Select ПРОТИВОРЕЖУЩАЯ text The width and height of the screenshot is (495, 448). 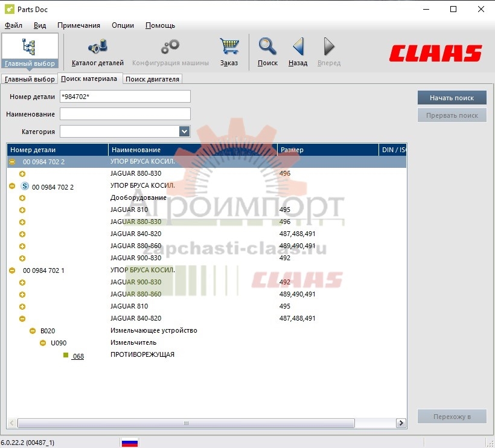pos(142,354)
